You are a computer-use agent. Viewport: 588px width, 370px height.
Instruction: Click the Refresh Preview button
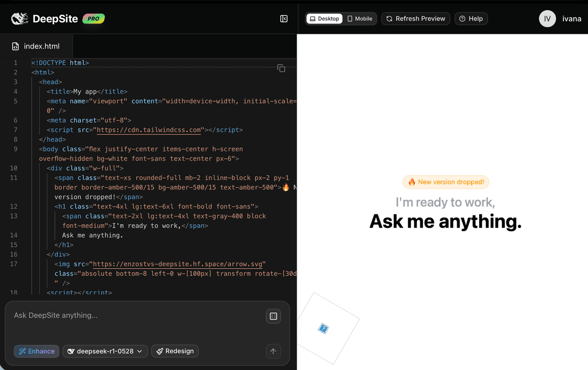[x=415, y=18]
